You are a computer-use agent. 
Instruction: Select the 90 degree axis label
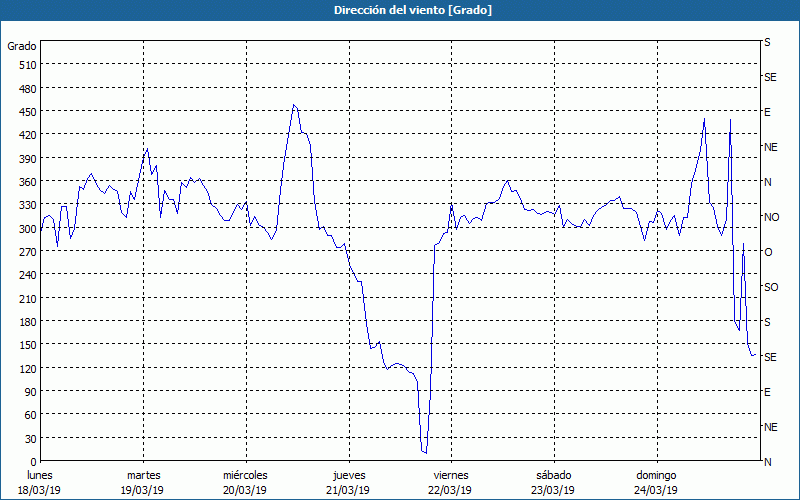pos(31,392)
